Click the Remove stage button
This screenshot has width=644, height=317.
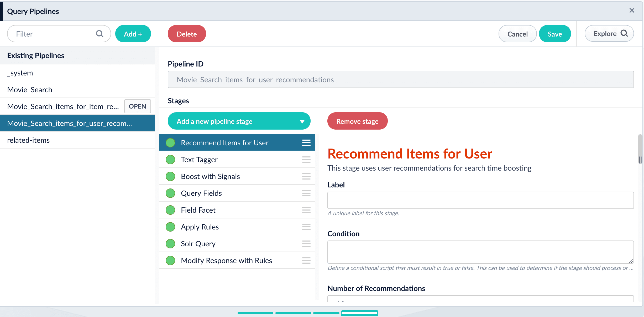click(357, 121)
